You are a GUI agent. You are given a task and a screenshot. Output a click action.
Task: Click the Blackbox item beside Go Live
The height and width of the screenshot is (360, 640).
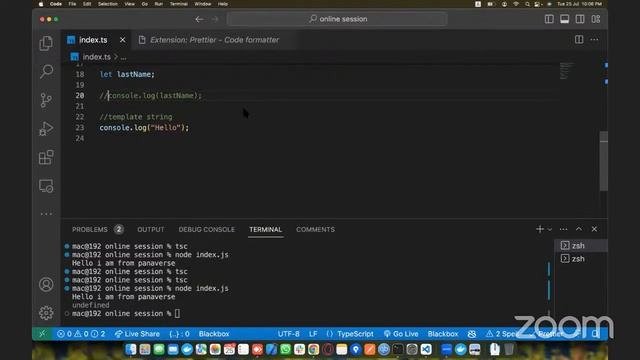[x=443, y=334]
